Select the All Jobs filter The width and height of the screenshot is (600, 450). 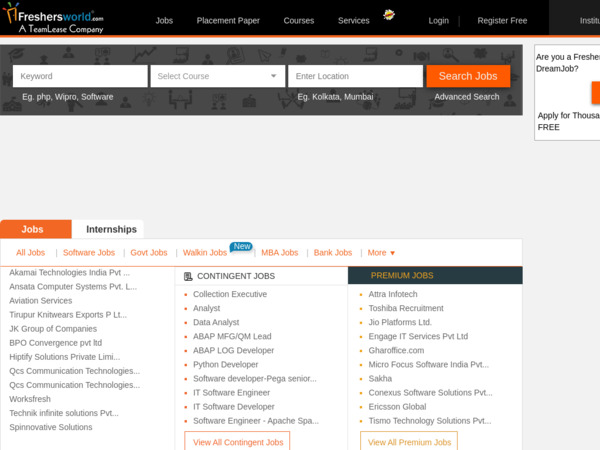[30, 253]
